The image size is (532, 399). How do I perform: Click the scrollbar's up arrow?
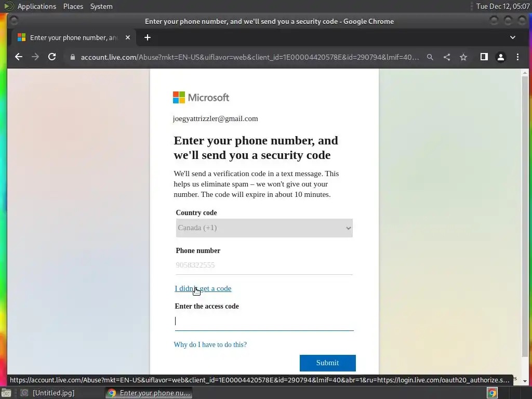(x=525, y=73)
